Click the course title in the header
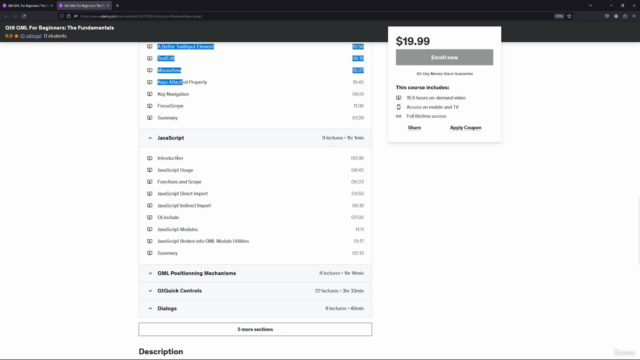 (x=60, y=28)
